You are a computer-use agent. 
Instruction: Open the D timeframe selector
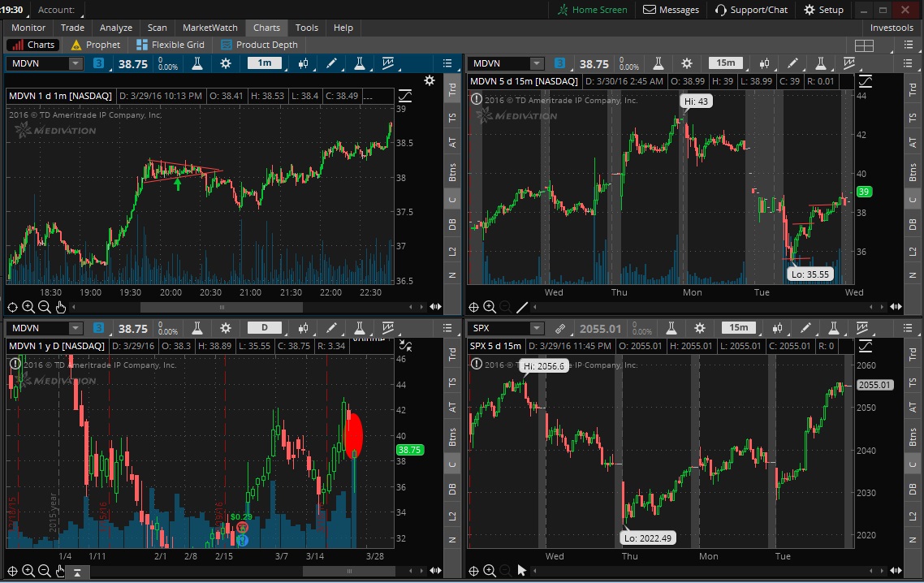(x=265, y=328)
